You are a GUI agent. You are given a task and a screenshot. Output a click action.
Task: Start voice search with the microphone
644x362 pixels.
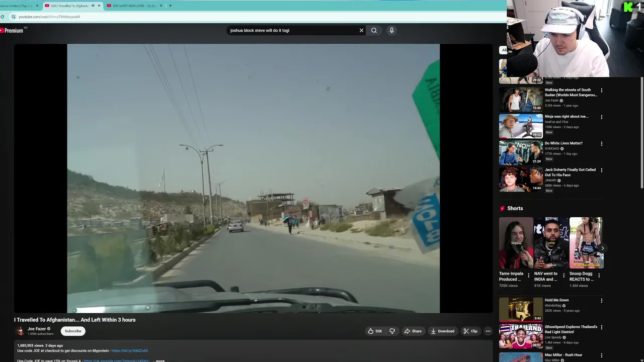click(391, 30)
